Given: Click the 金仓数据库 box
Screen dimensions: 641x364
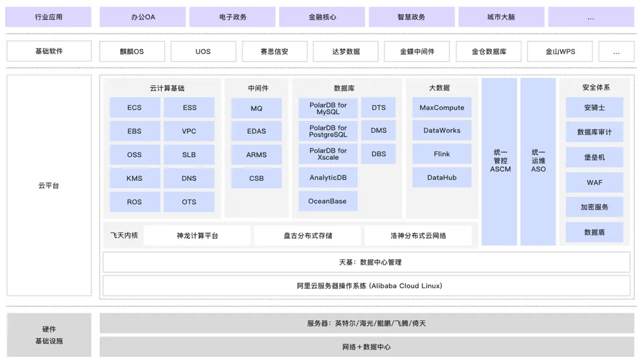Looking at the screenshot, I should click(489, 51).
